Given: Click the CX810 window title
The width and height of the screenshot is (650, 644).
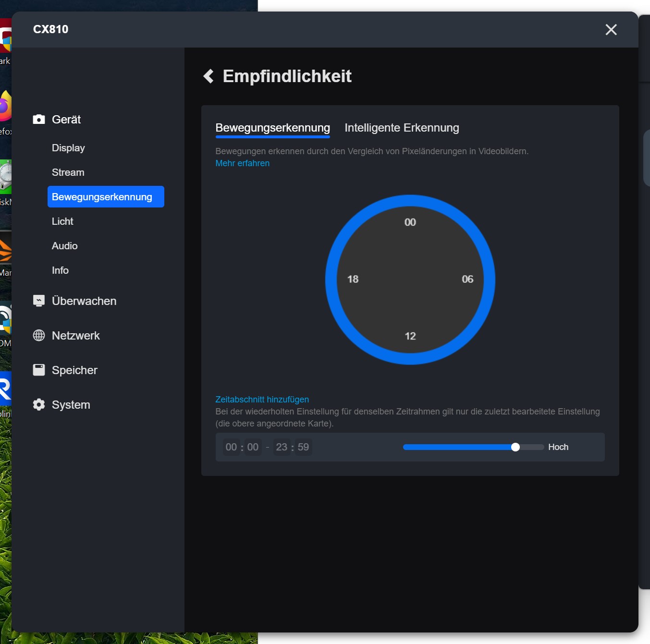Looking at the screenshot, I should pos(51,29).
